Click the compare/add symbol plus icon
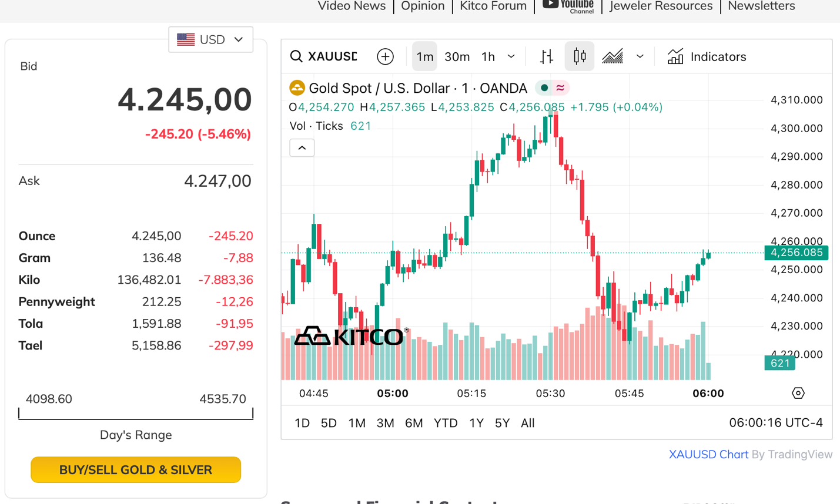 click(385, 56)
